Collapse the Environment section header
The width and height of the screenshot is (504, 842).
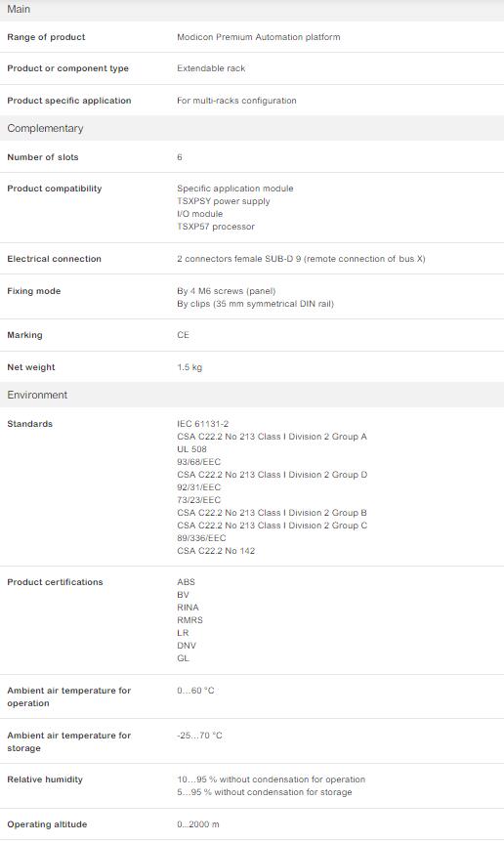click(252, 395)
